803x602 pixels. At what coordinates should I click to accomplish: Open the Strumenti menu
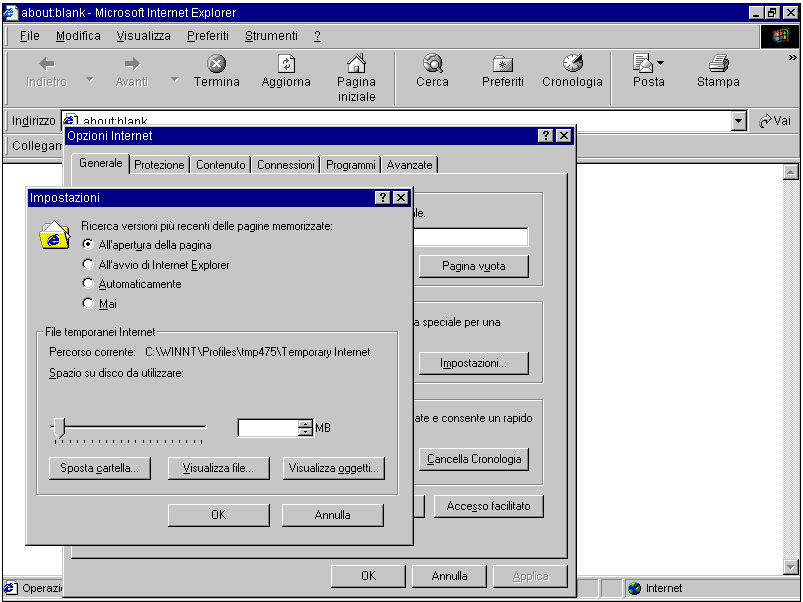point(271,36)
